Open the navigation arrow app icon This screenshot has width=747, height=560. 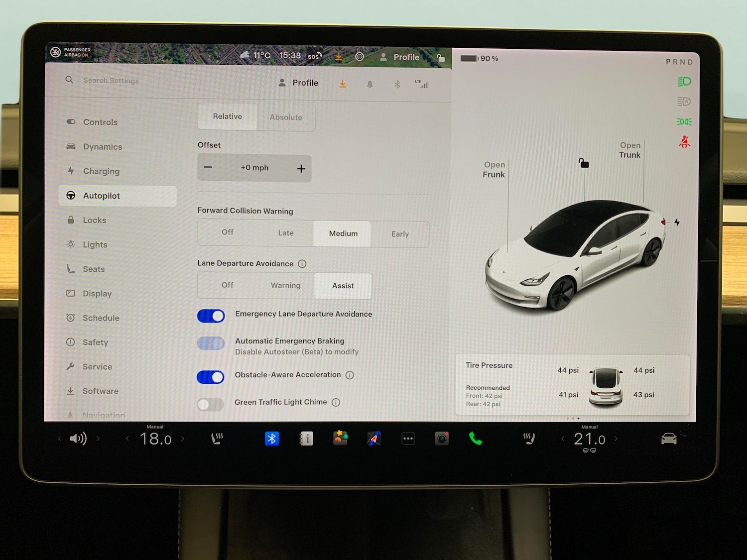point(374,439)
